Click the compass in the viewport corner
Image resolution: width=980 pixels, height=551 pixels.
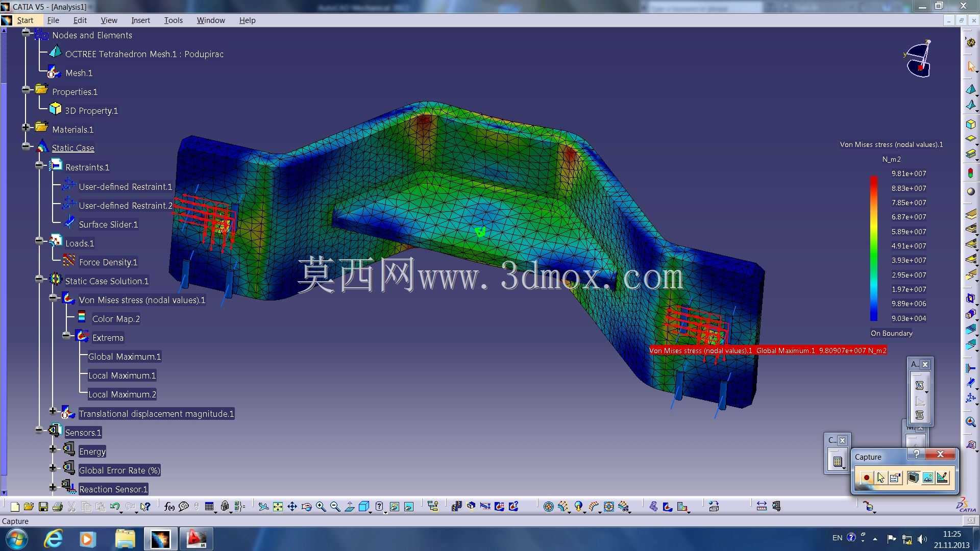[x=918, y=59]
